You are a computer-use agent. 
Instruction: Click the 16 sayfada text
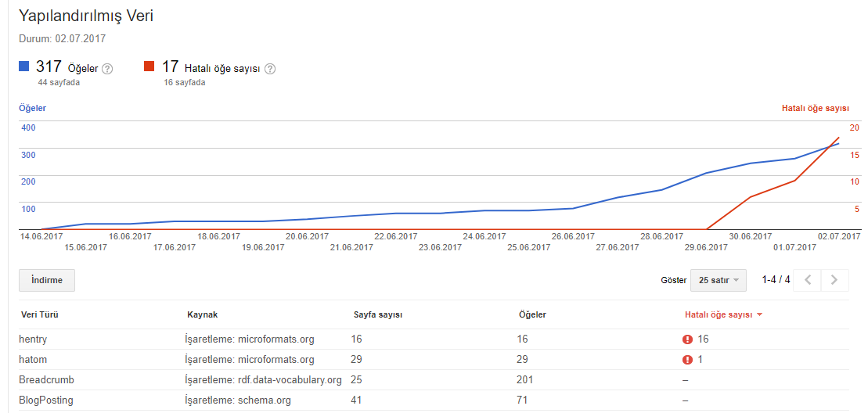(185, 82)
